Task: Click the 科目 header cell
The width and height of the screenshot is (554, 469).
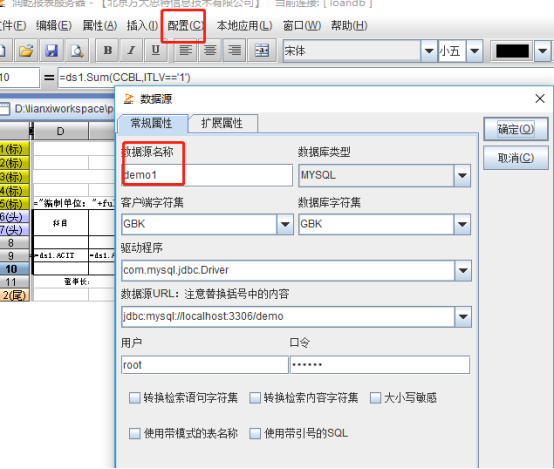Action: point(60,223)
